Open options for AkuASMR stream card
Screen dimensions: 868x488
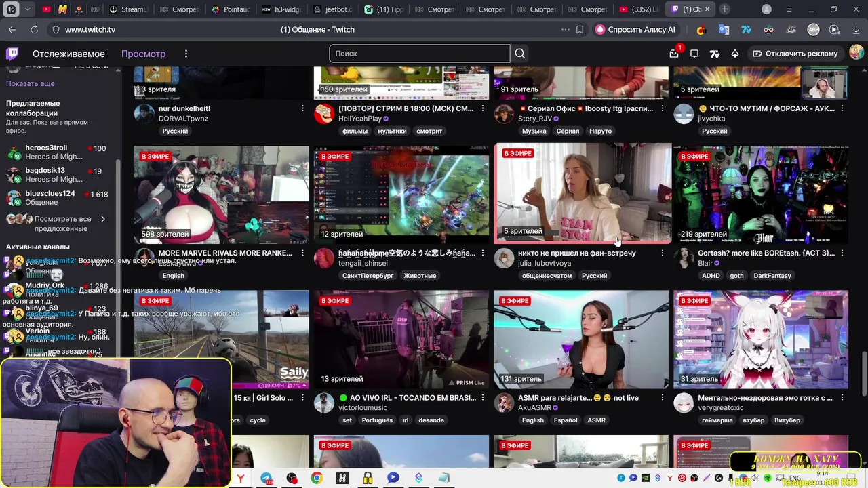(663, 397)
